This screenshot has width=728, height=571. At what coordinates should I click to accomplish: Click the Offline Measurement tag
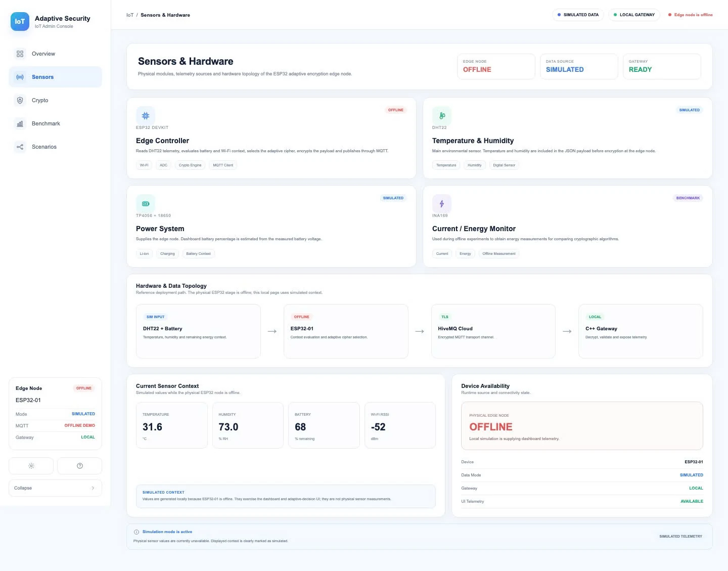499,253
